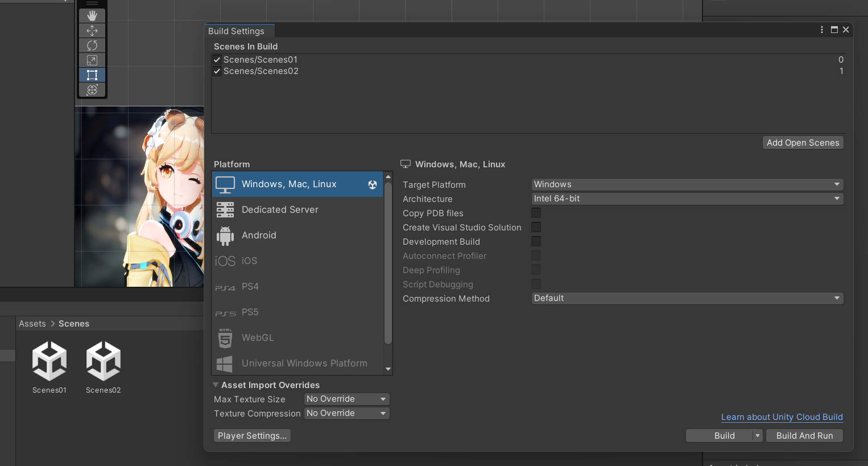The image size is (868, 466).
Task: Click Unity logo on selected platform row
Action: pos(373,184)
